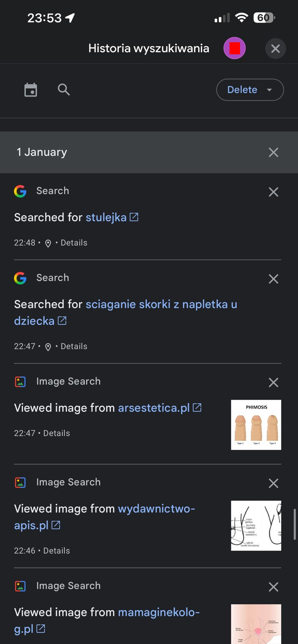Open the account profile avatar
Screen dimensions: 298x644
[234, 48]
